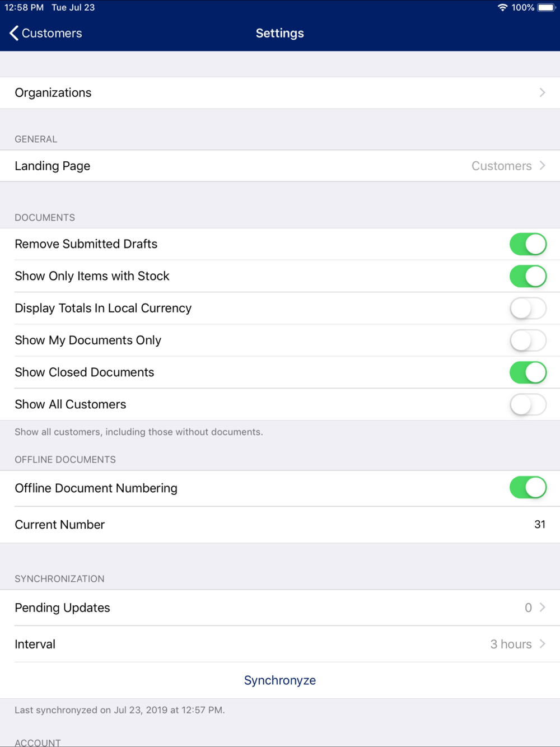Viewport: 560px width, 747px height.
Task: Select the Organizations row
Action: click(x=280, y=92)
